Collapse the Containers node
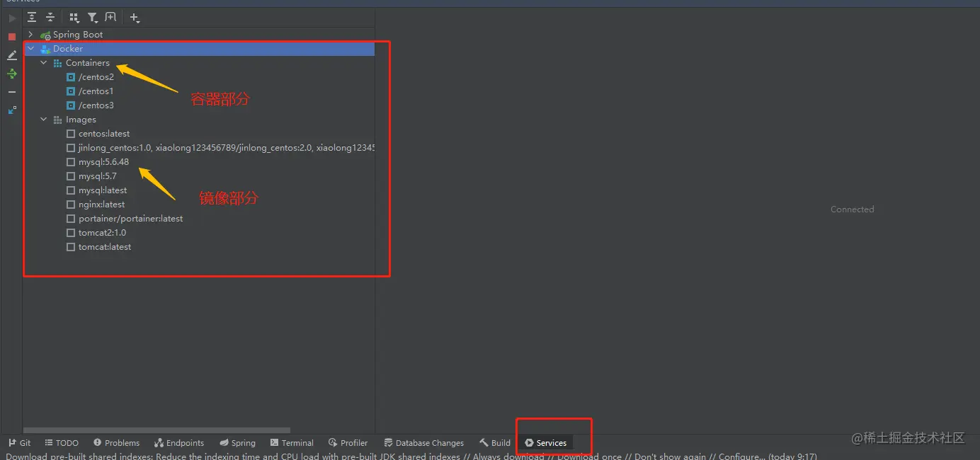980x460 pixels. coord(44,63)
